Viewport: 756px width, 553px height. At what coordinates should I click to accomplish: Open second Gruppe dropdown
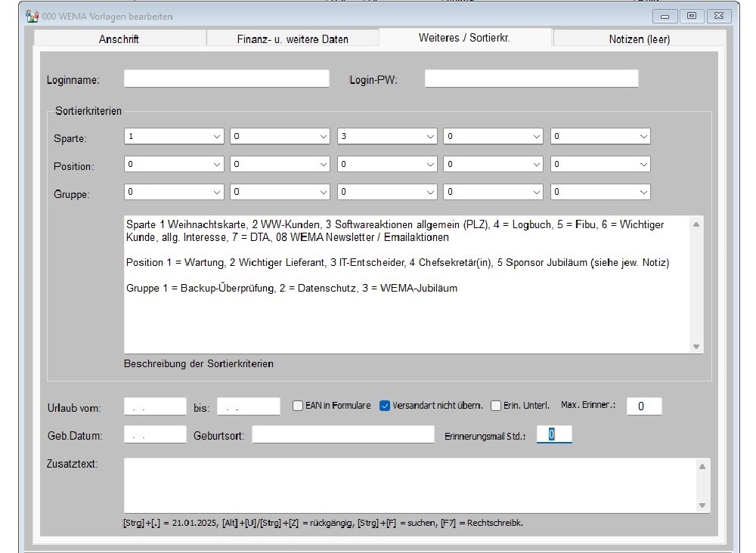coord(280,192)
